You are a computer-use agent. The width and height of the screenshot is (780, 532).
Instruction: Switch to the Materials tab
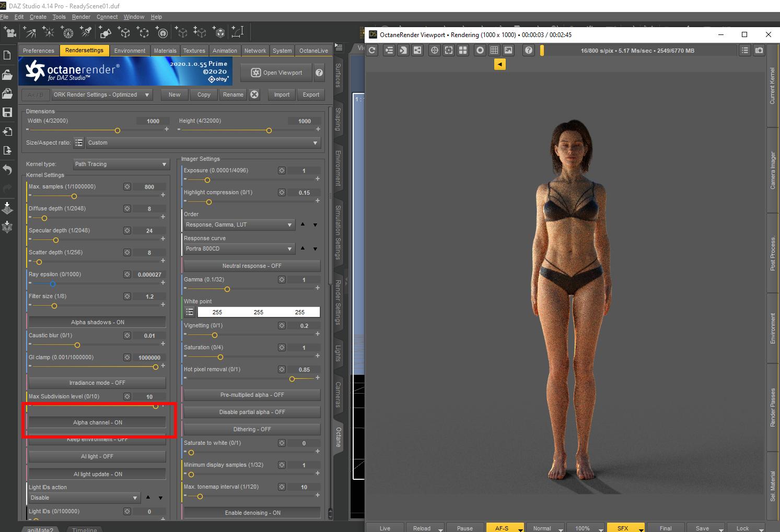click(x=165, y=51)
